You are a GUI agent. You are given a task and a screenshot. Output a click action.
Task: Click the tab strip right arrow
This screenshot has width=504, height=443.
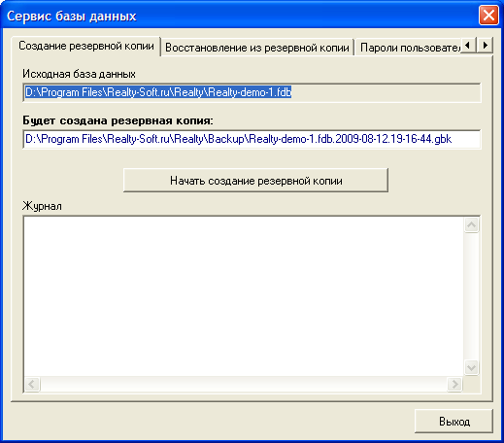tap(485, 45)
